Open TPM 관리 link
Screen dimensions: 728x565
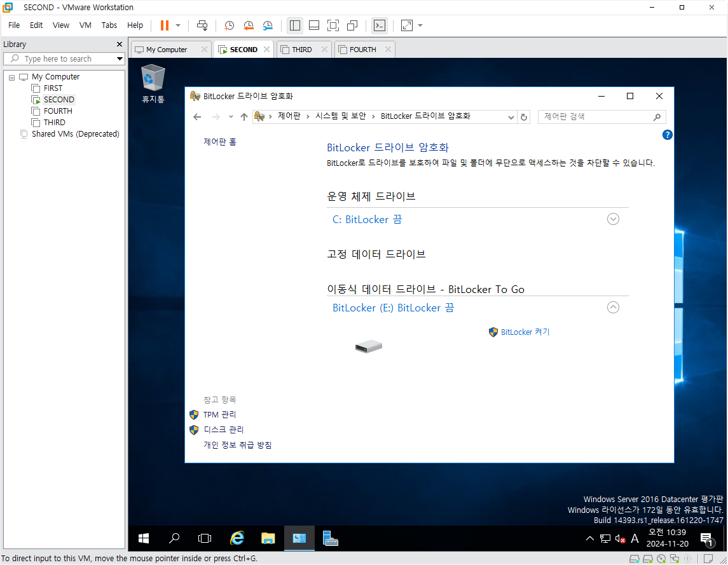point(219,414)
